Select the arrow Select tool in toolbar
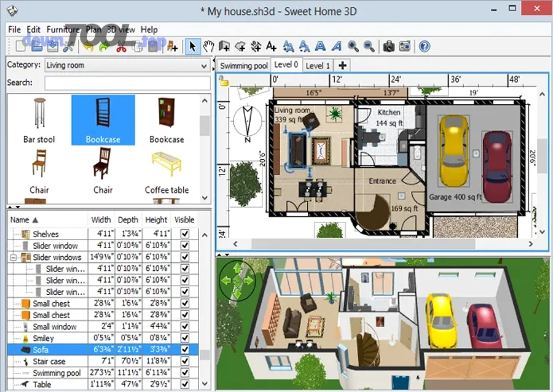The image size is (553, 392). point(192,46)
